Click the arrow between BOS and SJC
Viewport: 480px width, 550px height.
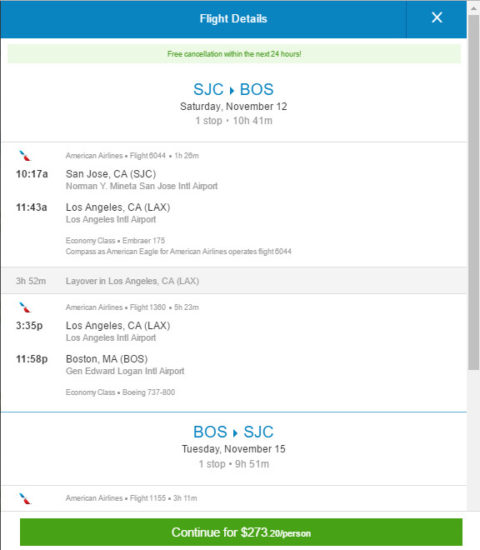(x=235, y=433)
